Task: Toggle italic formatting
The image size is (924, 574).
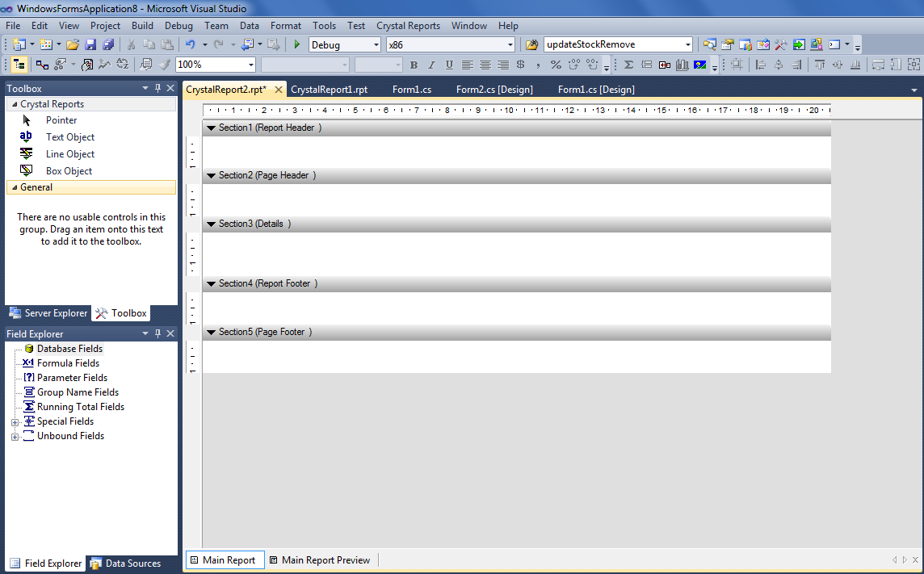Action: coord(430,64)
